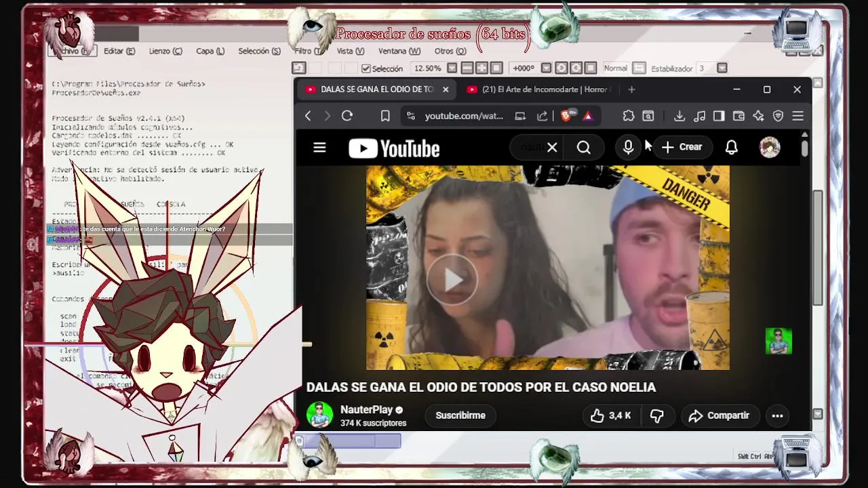Image resolution: width=868 pixels, height=488 pixels.
Task: Dislike the video
Action: [656, 415]
